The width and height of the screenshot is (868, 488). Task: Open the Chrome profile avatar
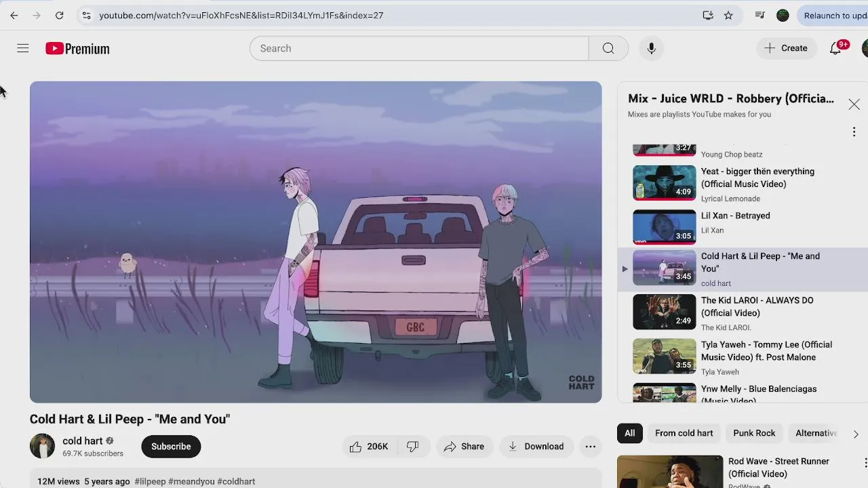[x=783, y=15]
